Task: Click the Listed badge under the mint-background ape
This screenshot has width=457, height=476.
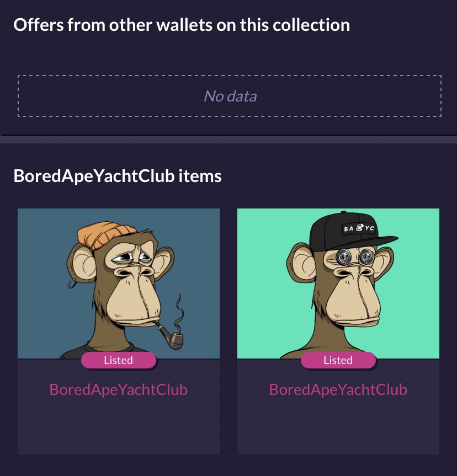Action: point(338,360)
